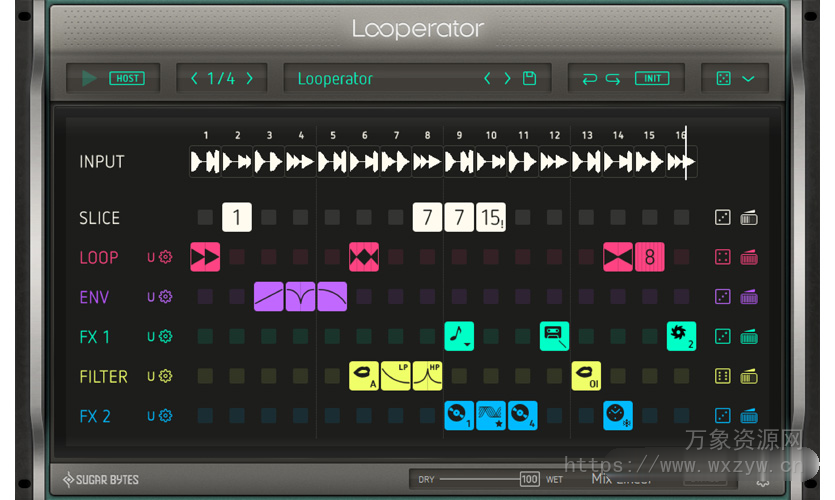This screenshot has height=500, width=835.
Task: Toggle the FX 2 row U button
Action: [x=151, y=416]
